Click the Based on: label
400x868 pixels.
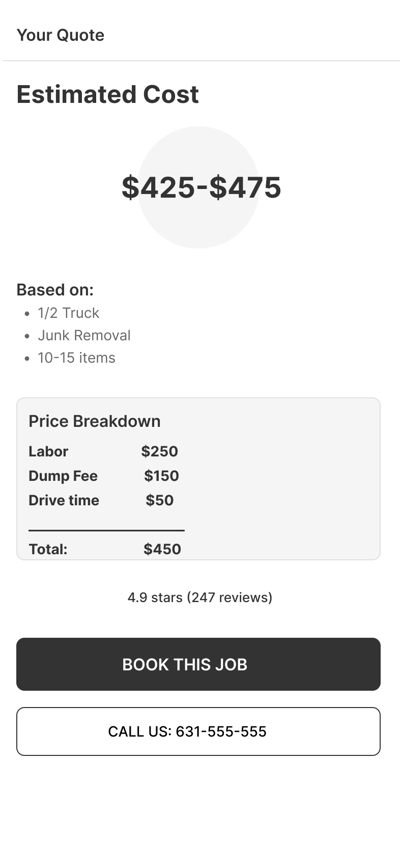(x=55, y=290)
